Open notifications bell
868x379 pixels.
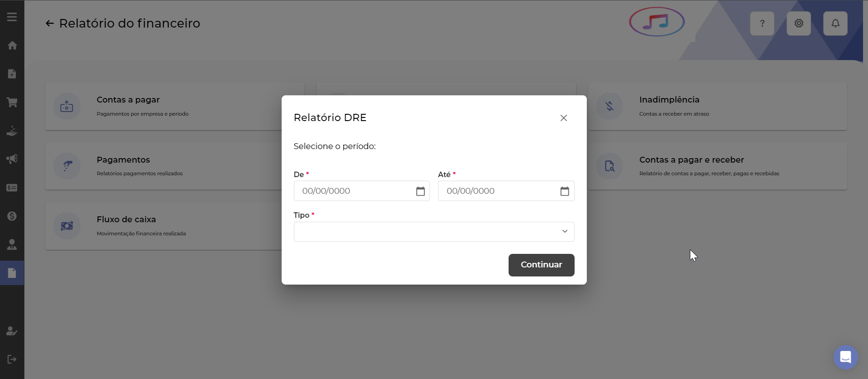835,23
